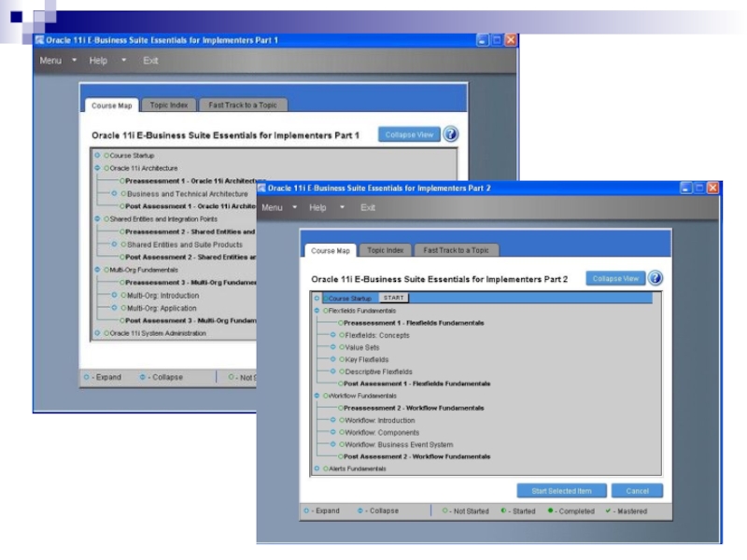Viewport: 747px width, 560px height.
Task: Open the Menu dropdown arrow in Part 2 window
Action: [294, 207]
